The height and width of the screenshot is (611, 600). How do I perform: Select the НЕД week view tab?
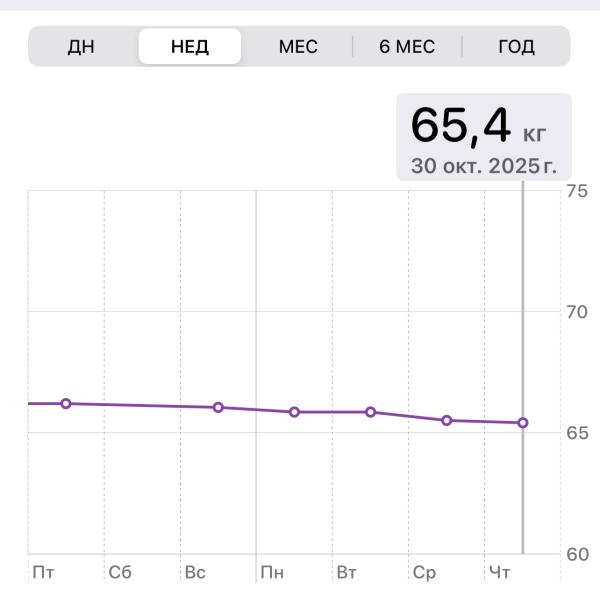tap(190, 47)
